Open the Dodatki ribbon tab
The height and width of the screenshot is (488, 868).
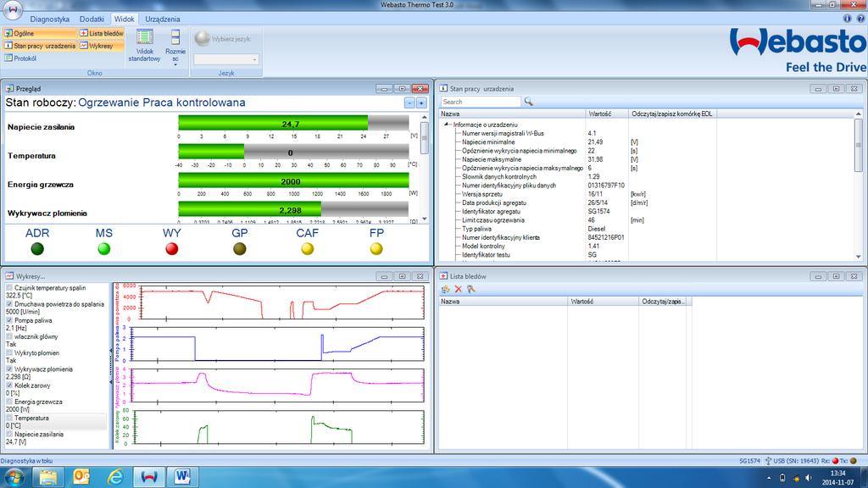coord(92,19)
